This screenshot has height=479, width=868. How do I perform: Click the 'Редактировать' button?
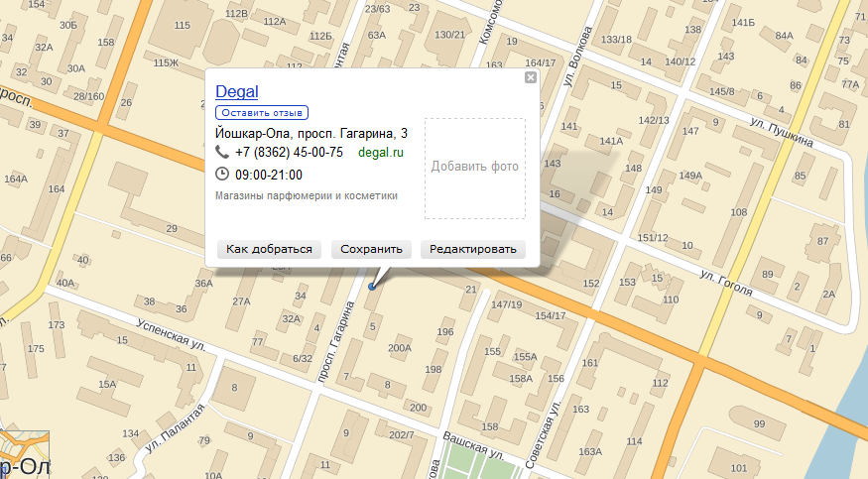point(473,249)
